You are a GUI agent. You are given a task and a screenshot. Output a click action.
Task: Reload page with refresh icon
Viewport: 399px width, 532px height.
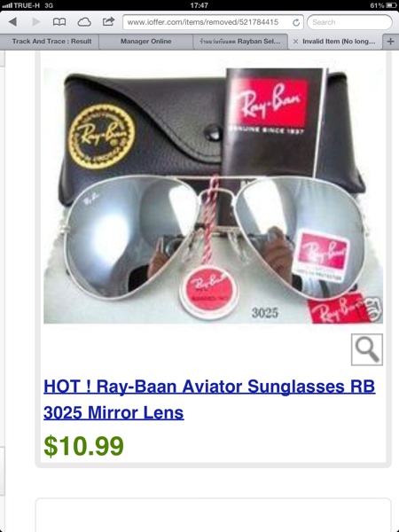tap(296, 22)
